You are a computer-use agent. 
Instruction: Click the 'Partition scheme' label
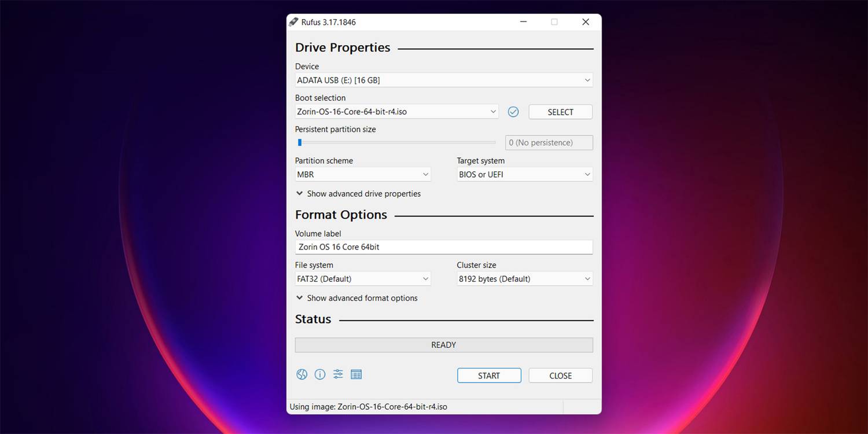point(324,161)
